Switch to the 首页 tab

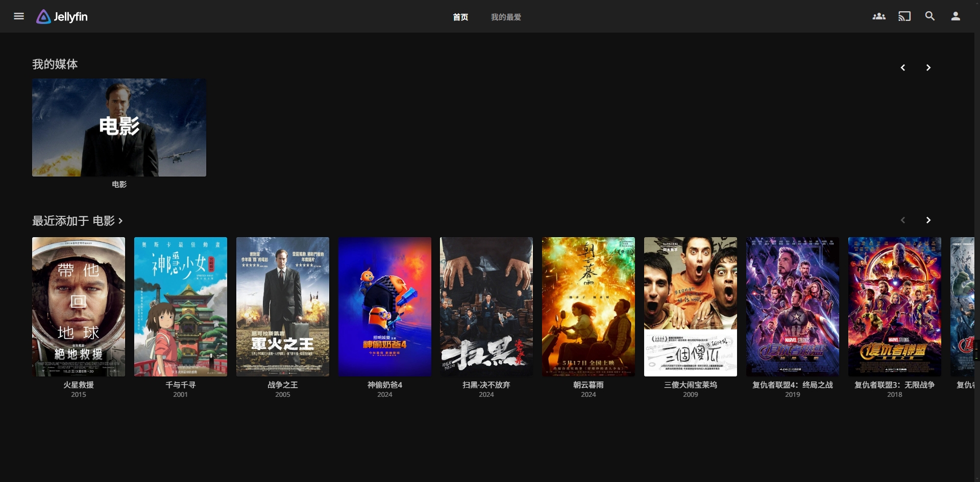tap(460, 17)
